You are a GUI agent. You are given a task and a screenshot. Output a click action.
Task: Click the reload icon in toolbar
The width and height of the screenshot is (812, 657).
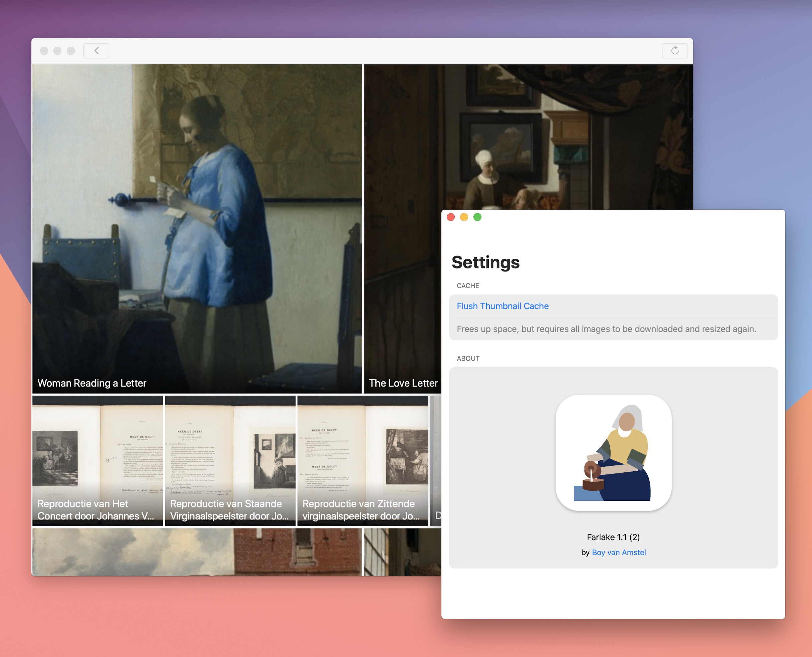674,51
